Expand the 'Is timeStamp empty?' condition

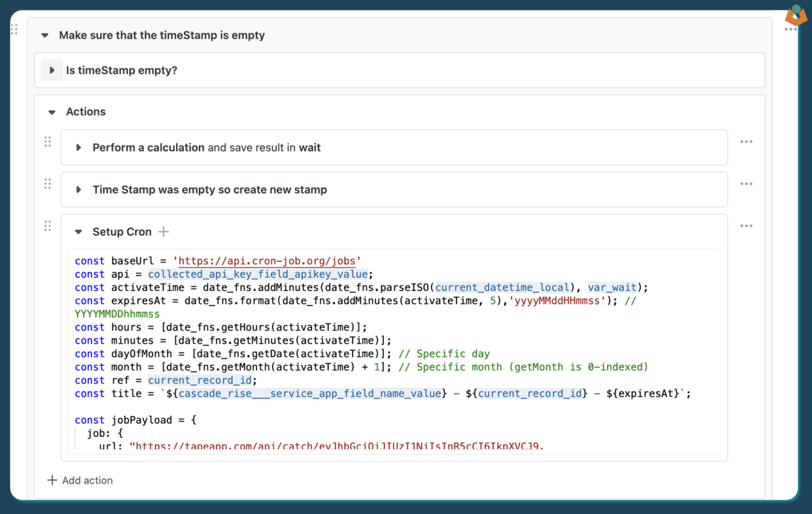point(52,70)
